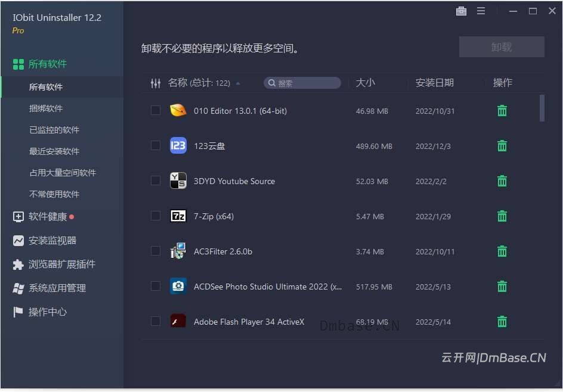Viewport: 563px width, 392px height.
Task: Select ACDSee Photo Studio Ultimate checkbox
Action: (156, 286)
